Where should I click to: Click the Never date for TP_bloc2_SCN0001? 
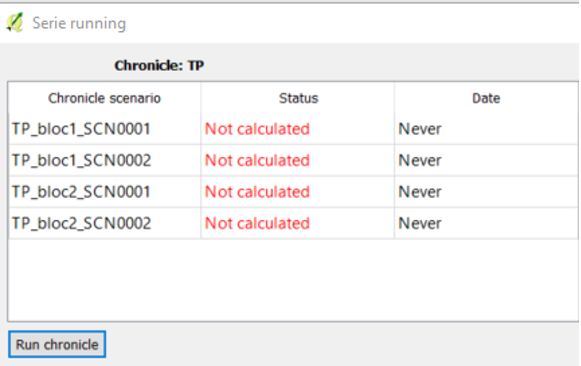[420, 192]
